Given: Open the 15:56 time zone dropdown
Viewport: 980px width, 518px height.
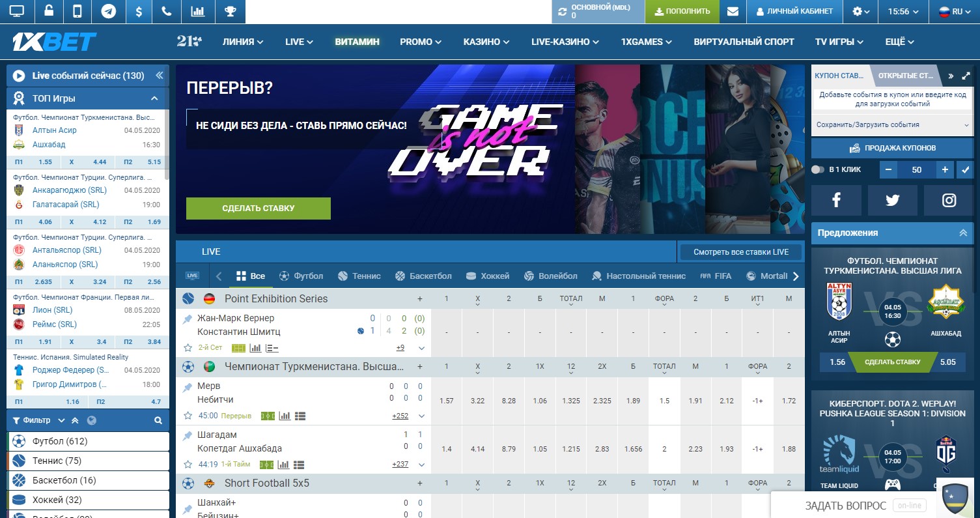Looking at the screenshot, I should point(903,11).
